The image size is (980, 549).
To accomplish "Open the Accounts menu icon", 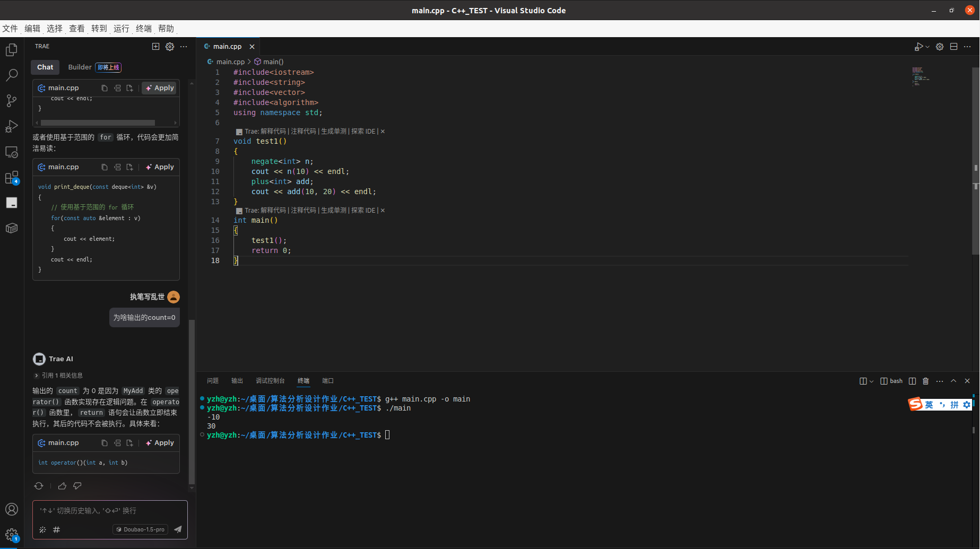I will [12, 509].
